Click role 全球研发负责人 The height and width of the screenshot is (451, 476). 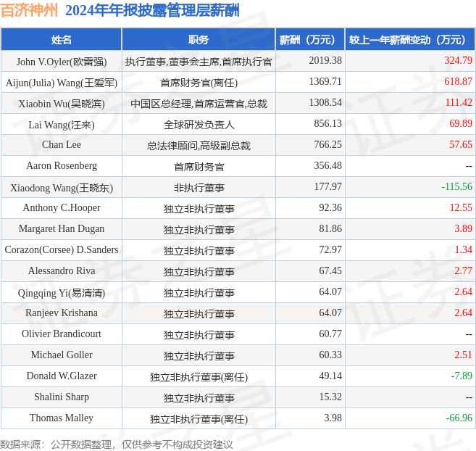199,125
